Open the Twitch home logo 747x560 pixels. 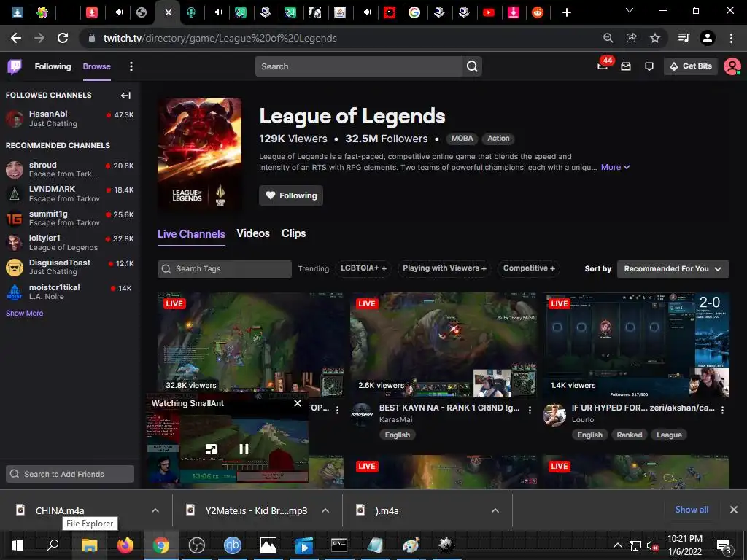(15, 66)
